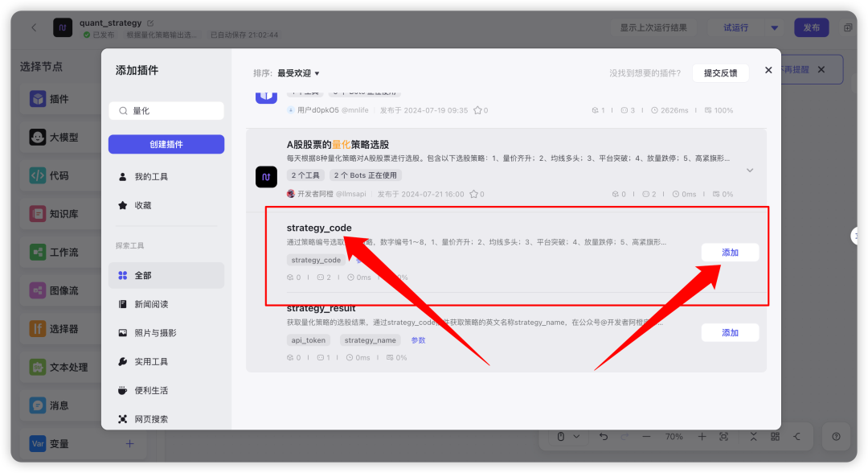Select the 新闻阅读 category

point(166,304)
